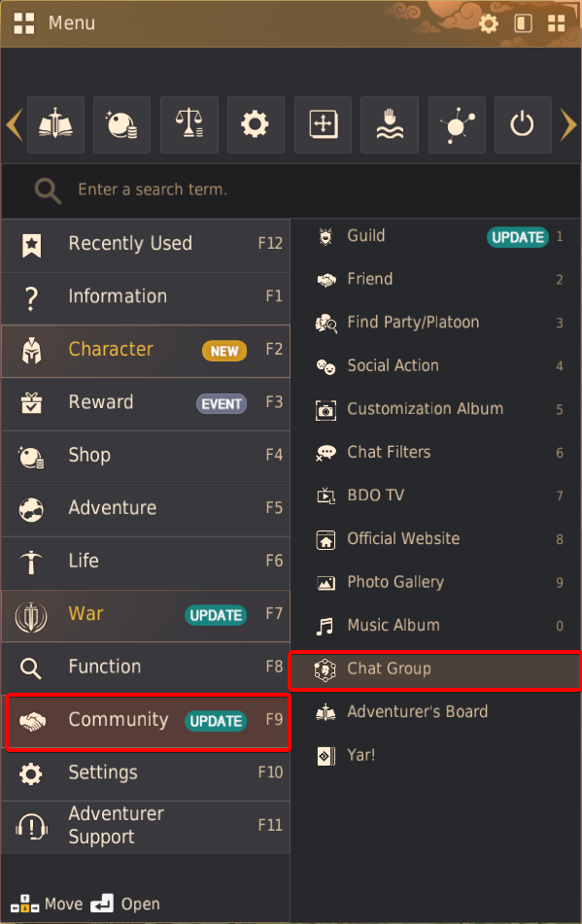This screenshot has height=924, width=582.
Task: Expand the Character menu category
Action: pos(146,351)
